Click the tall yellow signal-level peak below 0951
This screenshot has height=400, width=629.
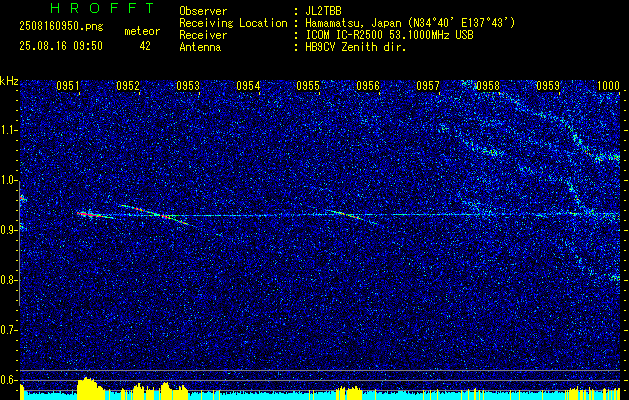pyautogui.click(x=89, y=388)
